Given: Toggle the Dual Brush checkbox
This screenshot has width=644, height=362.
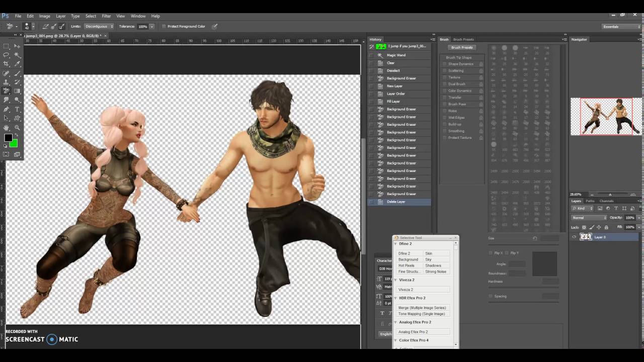Looking at the screenshot, I should [445, 84].
